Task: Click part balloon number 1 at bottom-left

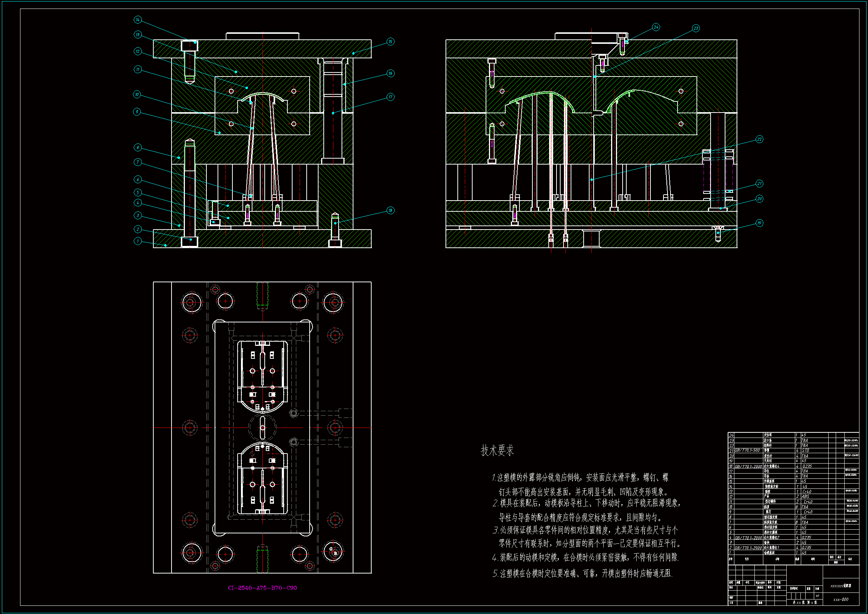Action: tap(138, 241)
